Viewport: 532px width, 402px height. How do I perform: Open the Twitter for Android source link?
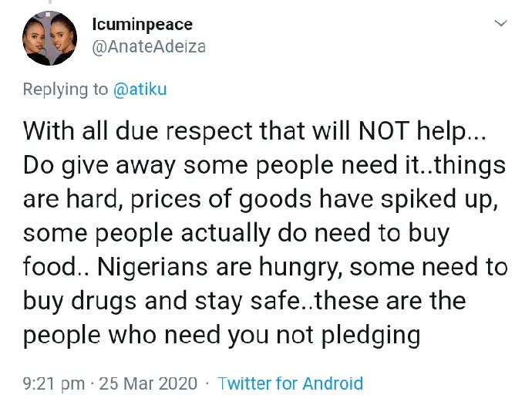(x=290, y=383)
